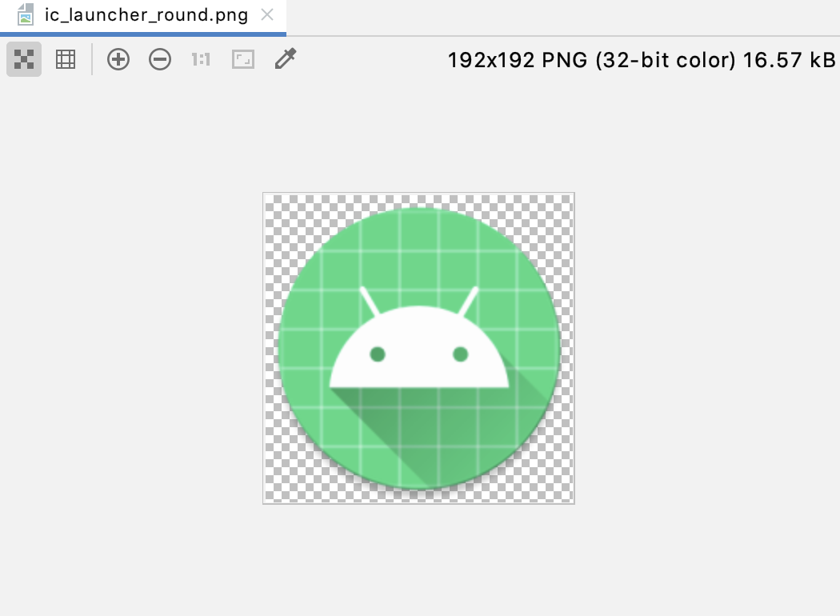Click the 192x192 PNG size label
This screenshot has width=840, height=616.
pyautogui.click(x=640, y=59)
